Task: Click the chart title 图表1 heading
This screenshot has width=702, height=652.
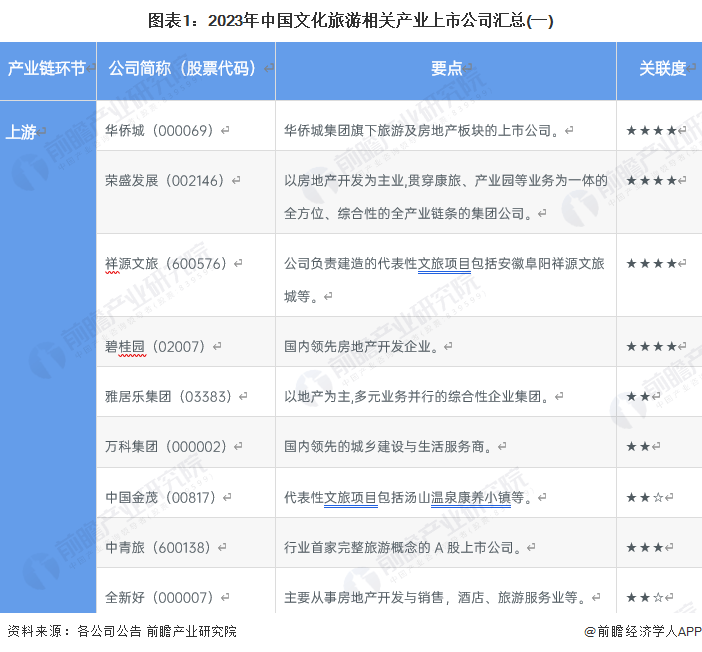Action: tap(351, 19)
